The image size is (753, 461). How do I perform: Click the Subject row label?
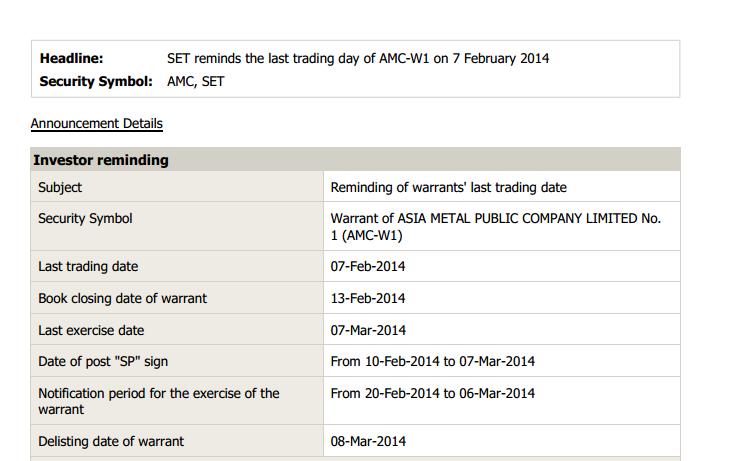click(60, 187)
